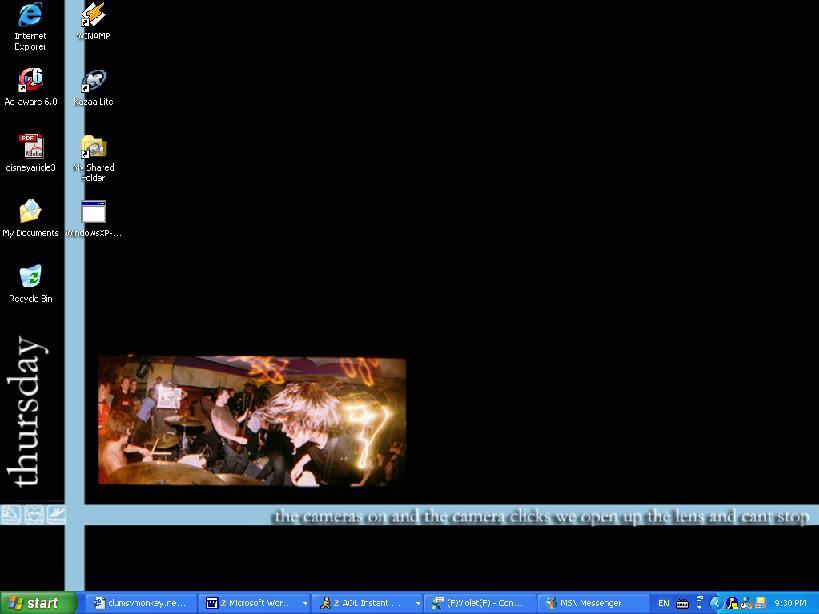Screen dimensions: 819x614
Task: Select the disneyarticle PDF file icon
Action: (30, 148)
